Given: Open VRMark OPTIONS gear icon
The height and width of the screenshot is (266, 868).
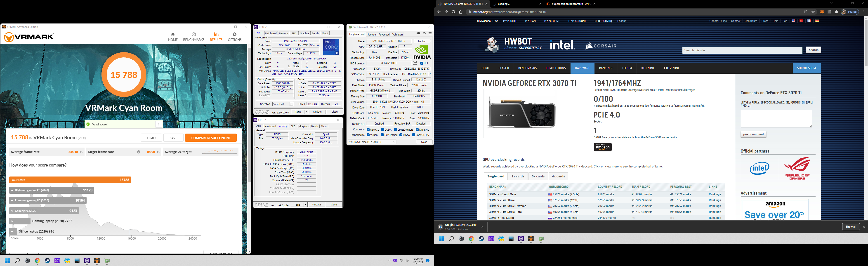Looking at the screenshot, I should (x=235, y=34).
